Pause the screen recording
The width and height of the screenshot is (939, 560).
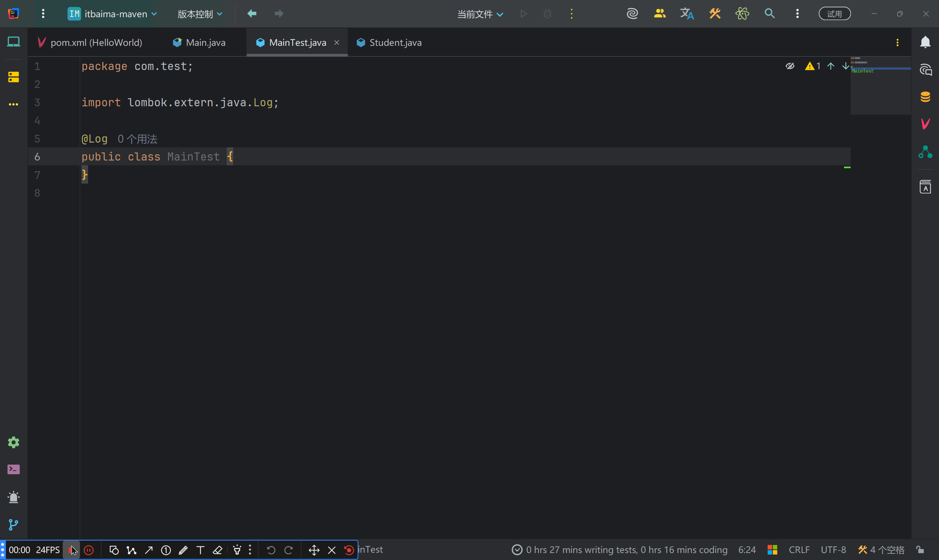coord(89,550)
